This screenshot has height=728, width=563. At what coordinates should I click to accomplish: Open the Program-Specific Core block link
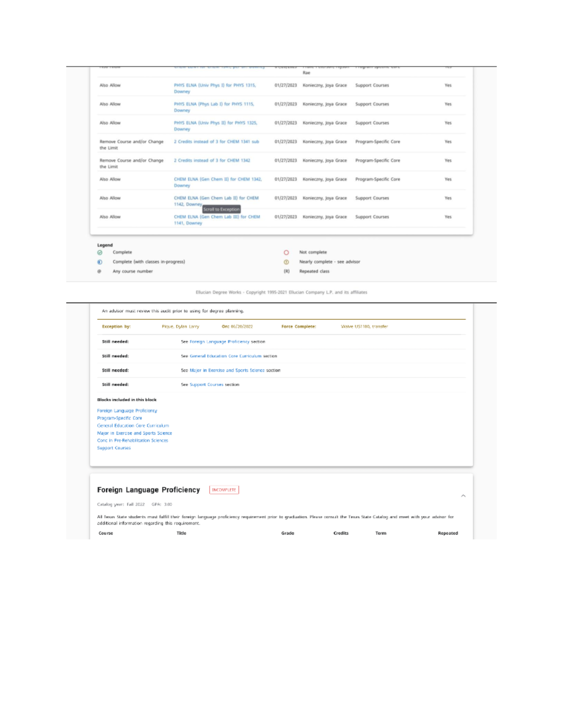coord(120,418)
